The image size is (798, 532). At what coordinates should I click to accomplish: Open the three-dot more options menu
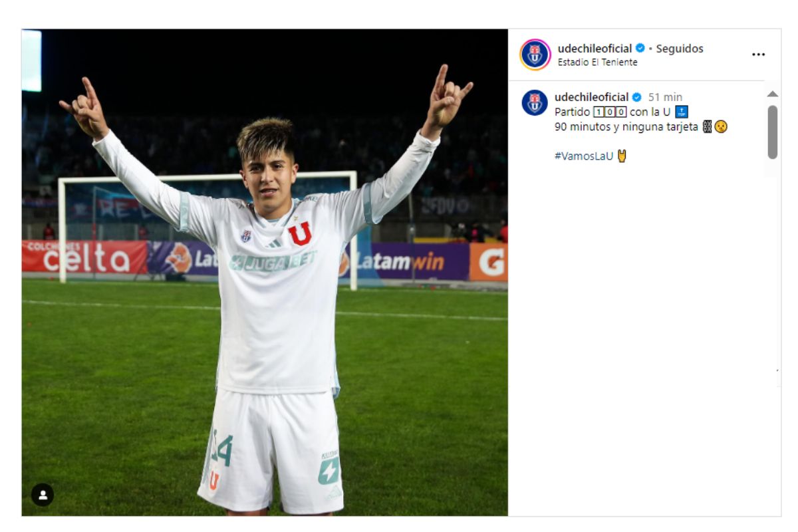[x=758, y=55]
